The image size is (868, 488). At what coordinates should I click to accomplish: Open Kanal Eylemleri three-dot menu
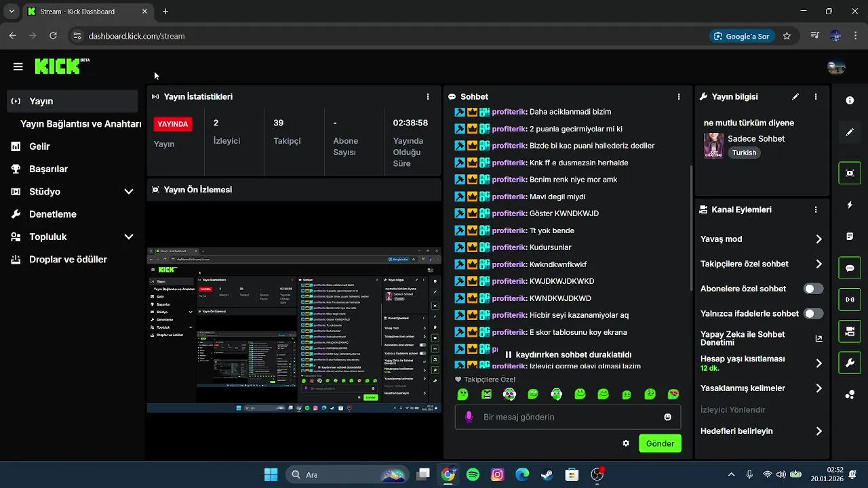816,210
